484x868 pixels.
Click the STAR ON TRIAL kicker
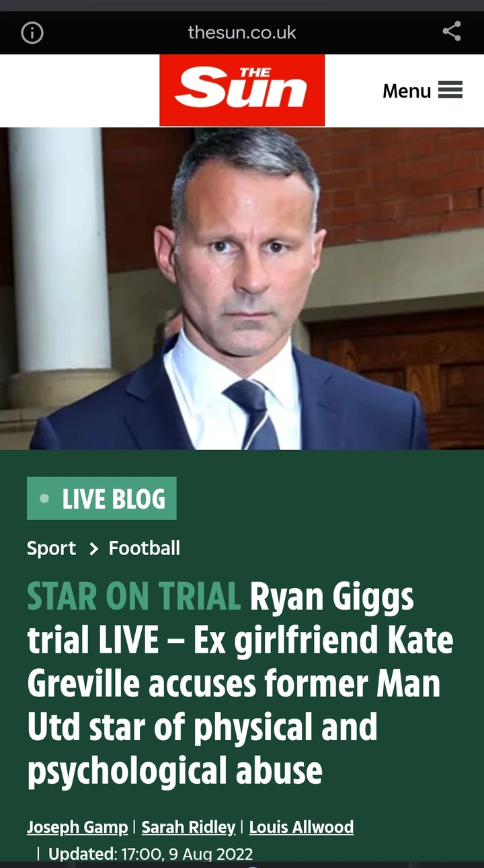134,598
